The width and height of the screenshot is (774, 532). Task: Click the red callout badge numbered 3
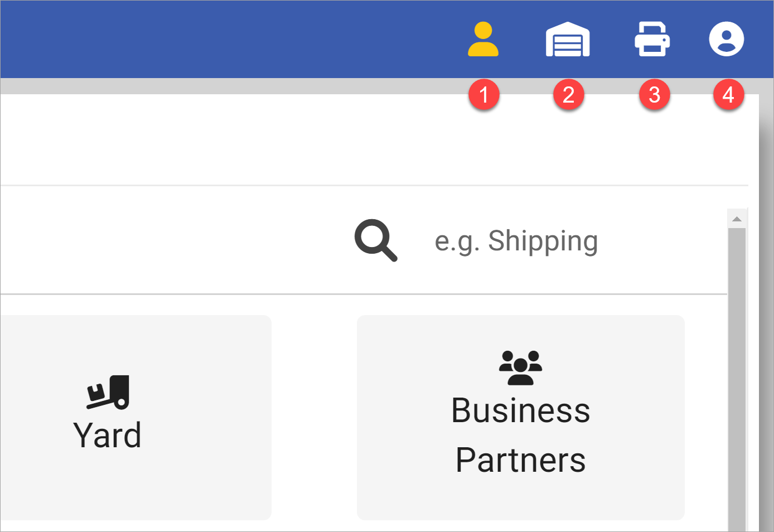tap(654, 95)
